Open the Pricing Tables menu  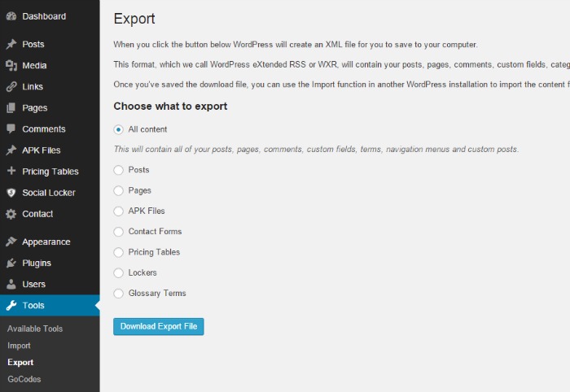click(x=50, y=172)
